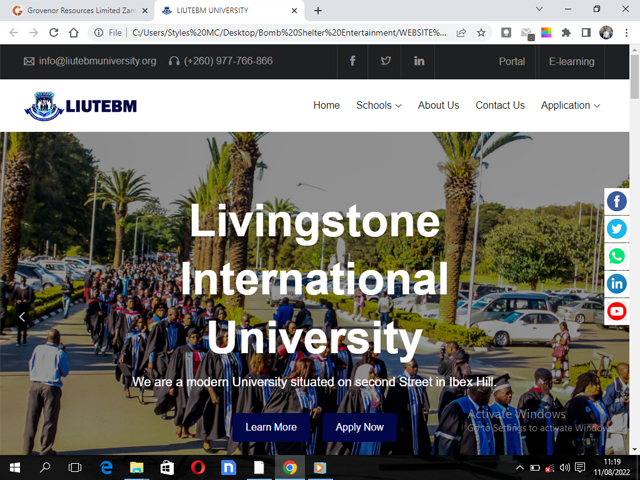
Task: Open Chrome three-dot menu
Action: [x=626, y=33]
